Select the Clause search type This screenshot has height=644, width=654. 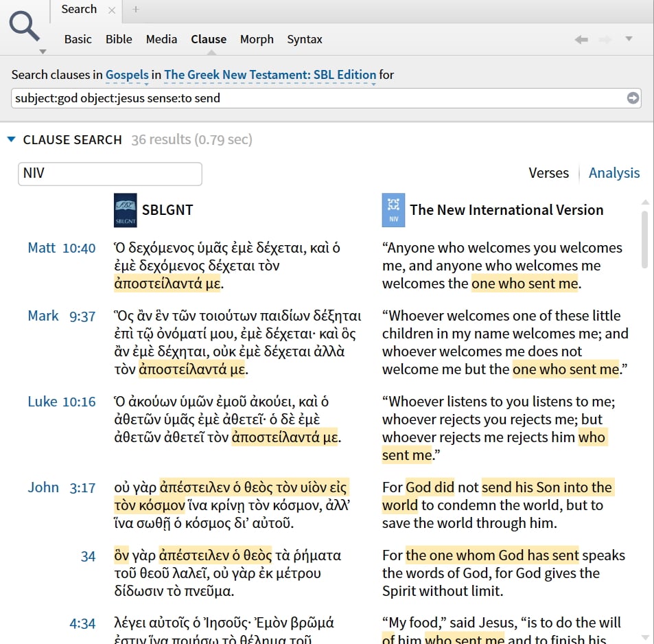[x=209, y=39]
